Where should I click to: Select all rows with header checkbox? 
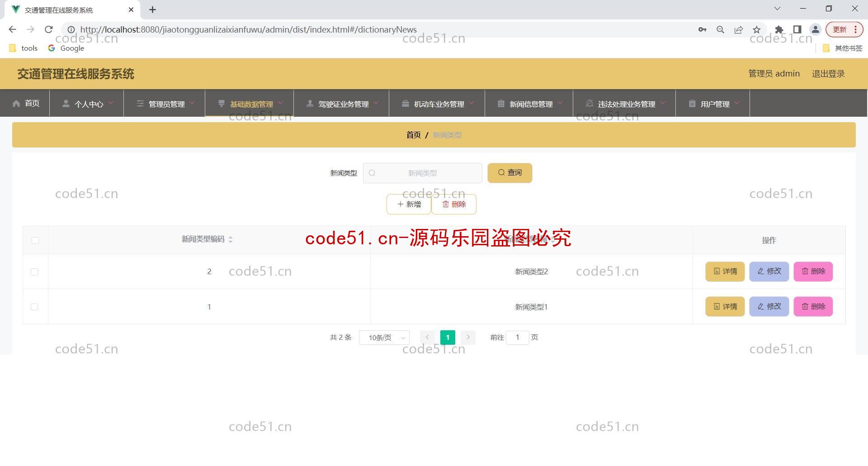coord(35,240)
